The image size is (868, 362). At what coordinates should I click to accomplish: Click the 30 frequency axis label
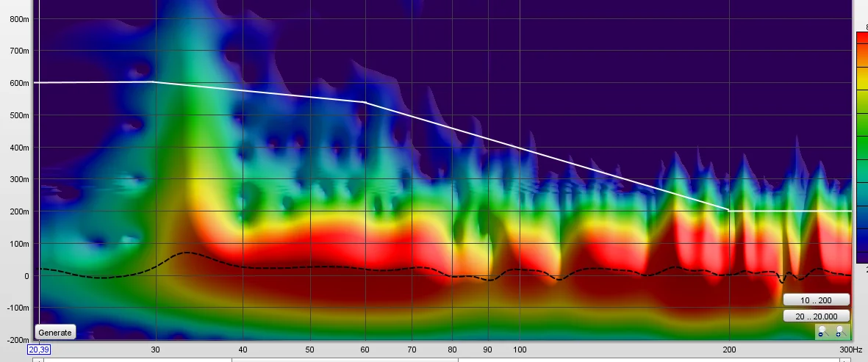156,350
